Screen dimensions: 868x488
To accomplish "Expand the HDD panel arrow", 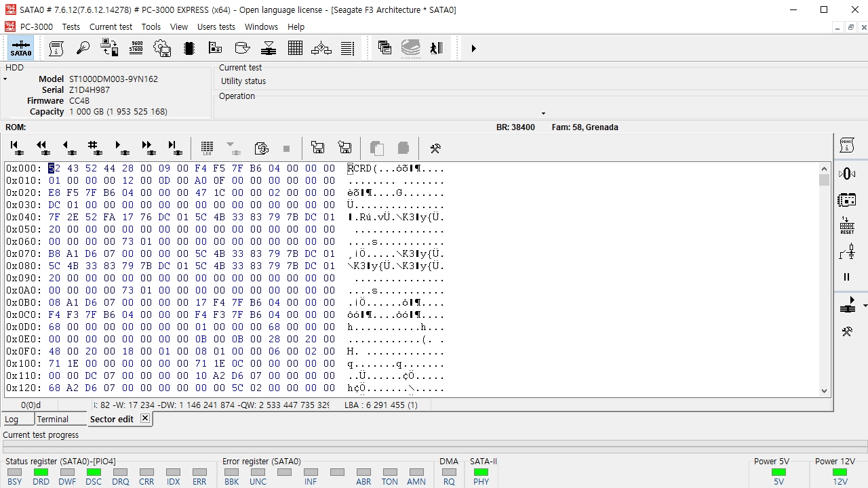I will 5,79.
